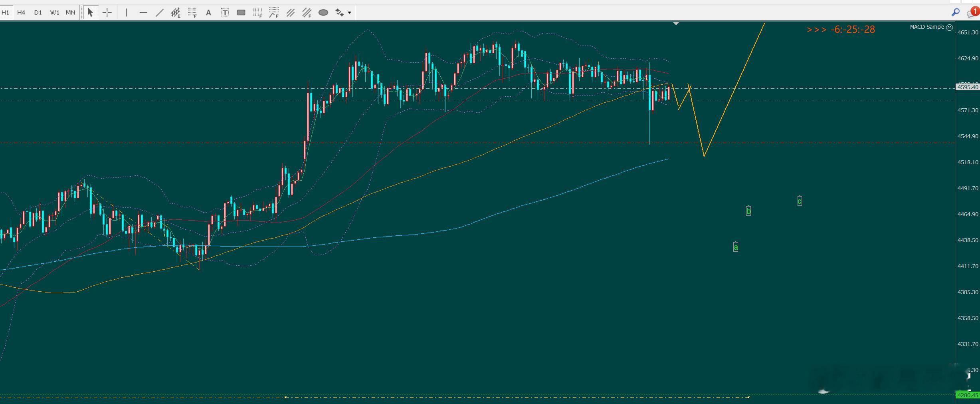Select the green wave label b
The width and height of the screenshot is (980, 404).
pos(748,211)
